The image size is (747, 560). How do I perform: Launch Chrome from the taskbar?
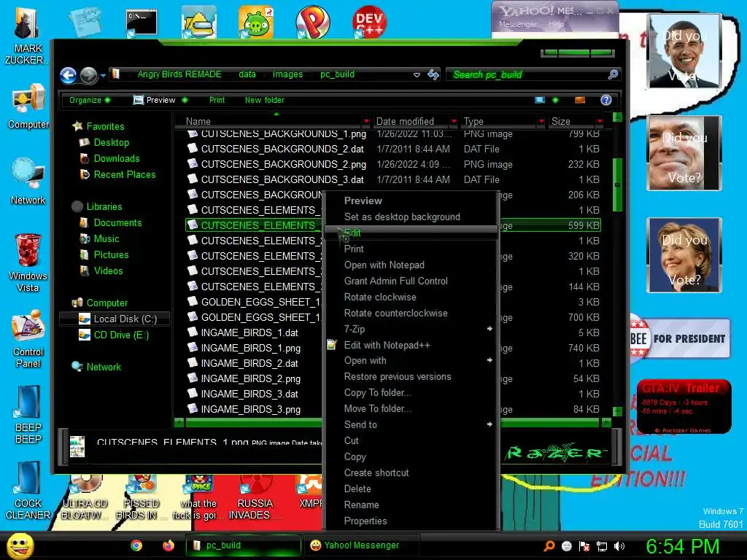(136, 545)
